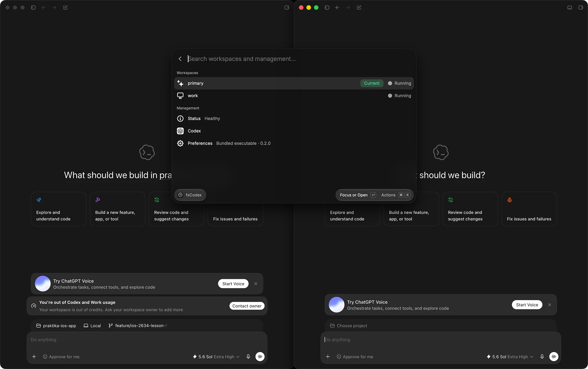Image resolution: width=588 pixels, height=369 pixels.
Task: Close the right window with the red button
Action: 301,8
